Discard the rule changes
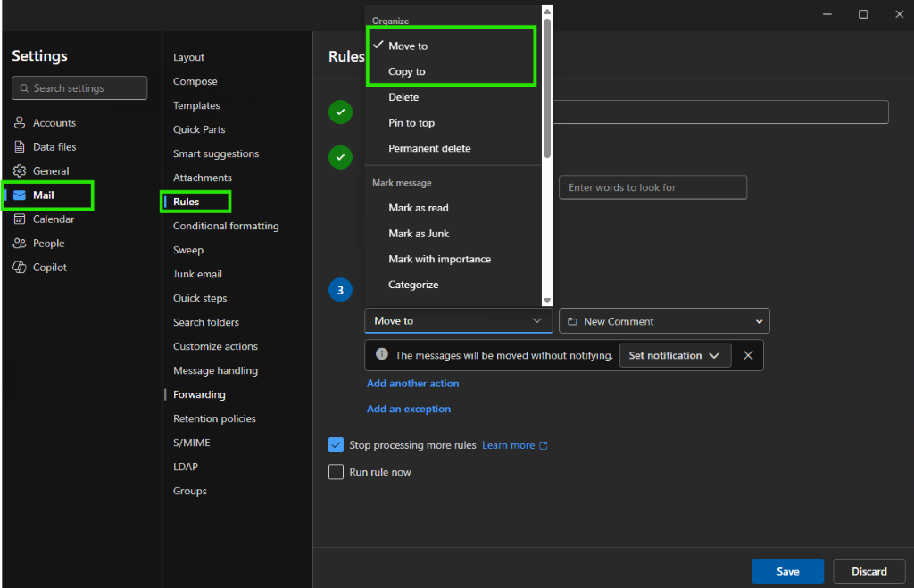This screenshot has width=914, height=588. pyautogui.click(x=869, y=571)
